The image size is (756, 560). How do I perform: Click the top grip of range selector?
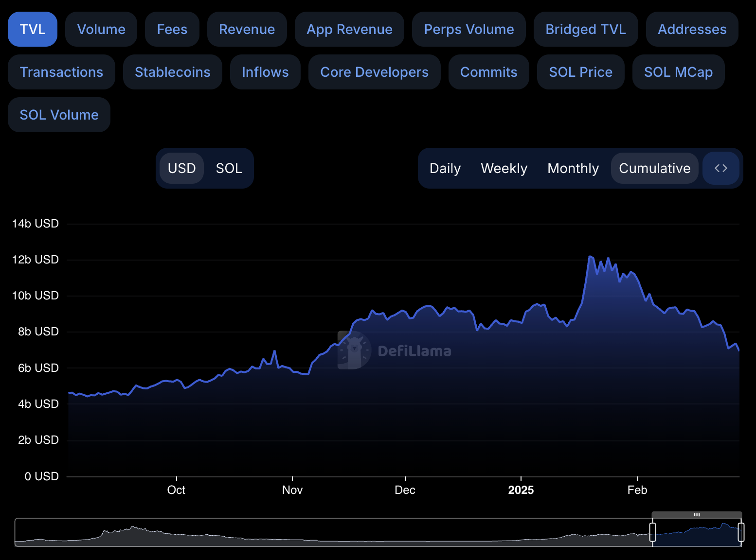697,515
